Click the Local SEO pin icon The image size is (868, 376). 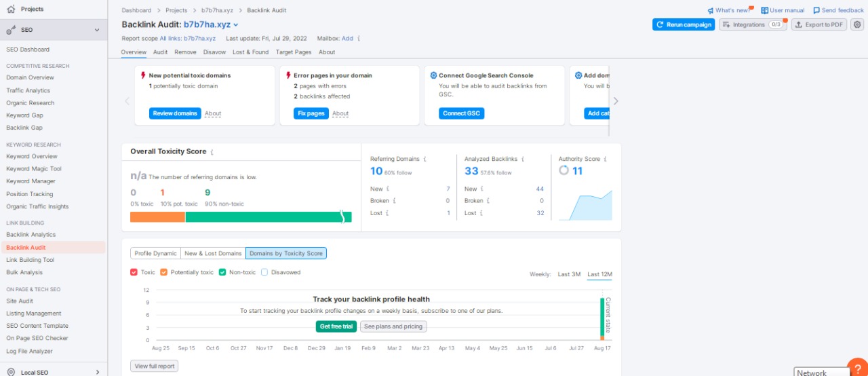tap(11, 372)
